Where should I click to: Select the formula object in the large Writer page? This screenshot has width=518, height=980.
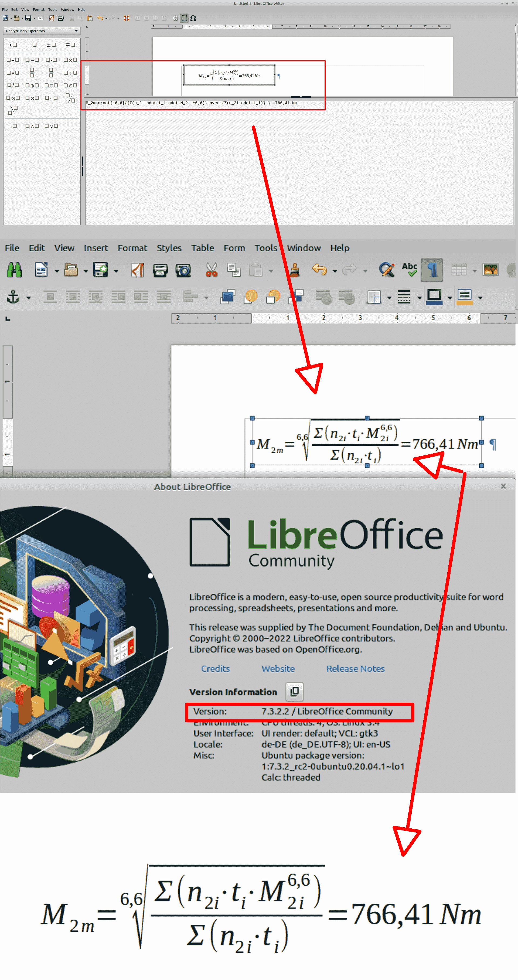tap(367, 442)
